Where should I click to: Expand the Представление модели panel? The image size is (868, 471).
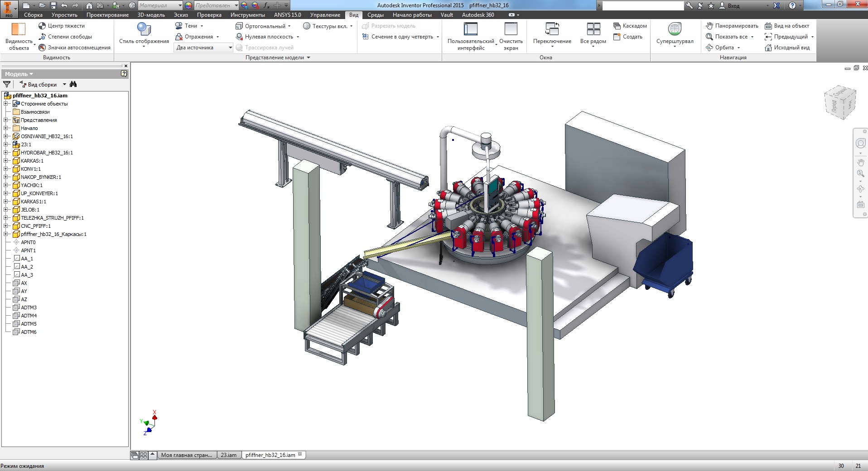point(278,58)
